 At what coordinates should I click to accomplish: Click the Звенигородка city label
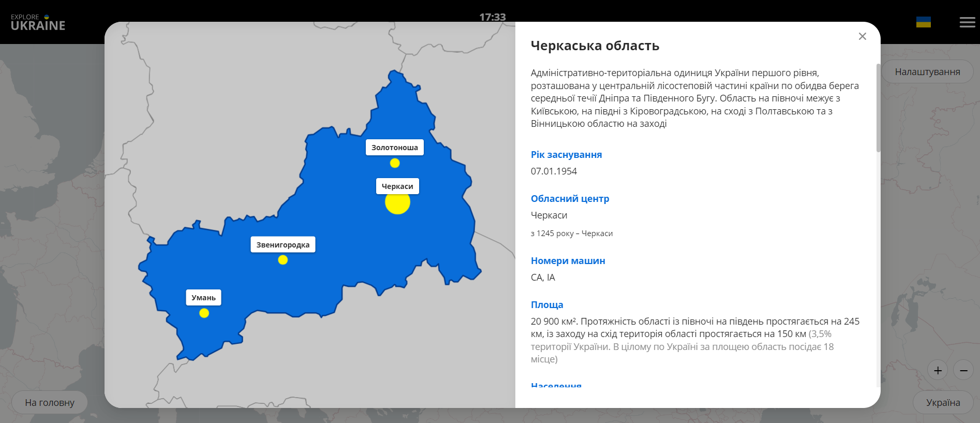coord(283,245)
